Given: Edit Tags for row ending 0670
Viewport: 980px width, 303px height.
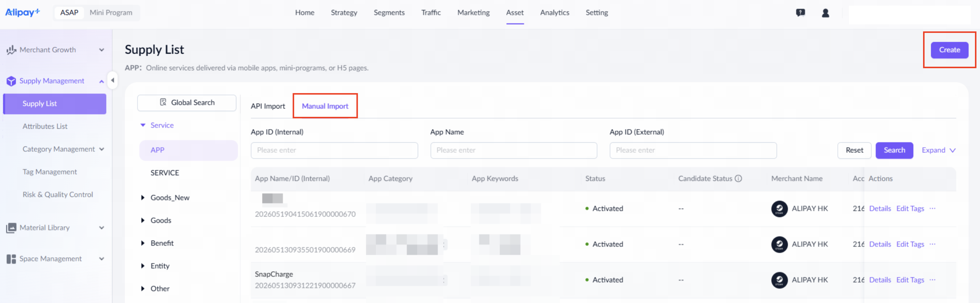Looking at the screenshot, I should (x=910, y=209).
